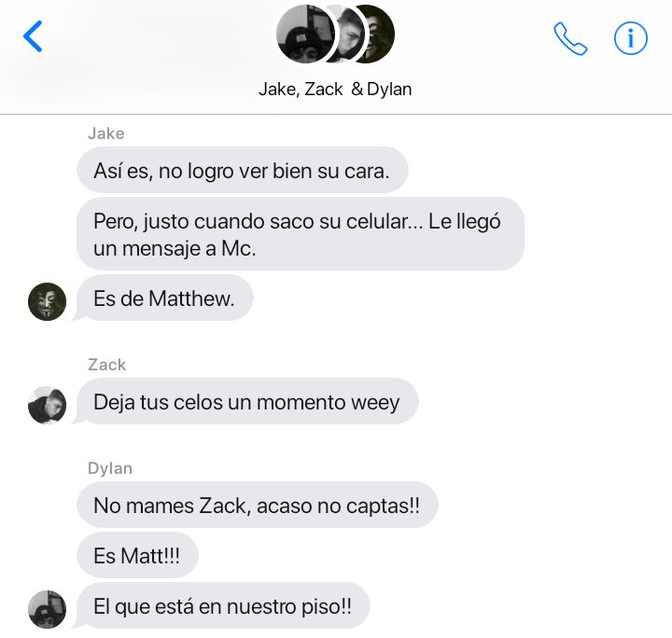Tap Jake's avatar in header group
Image resolution: width=672 pixels, height=638 pixels.
(305, 34)
